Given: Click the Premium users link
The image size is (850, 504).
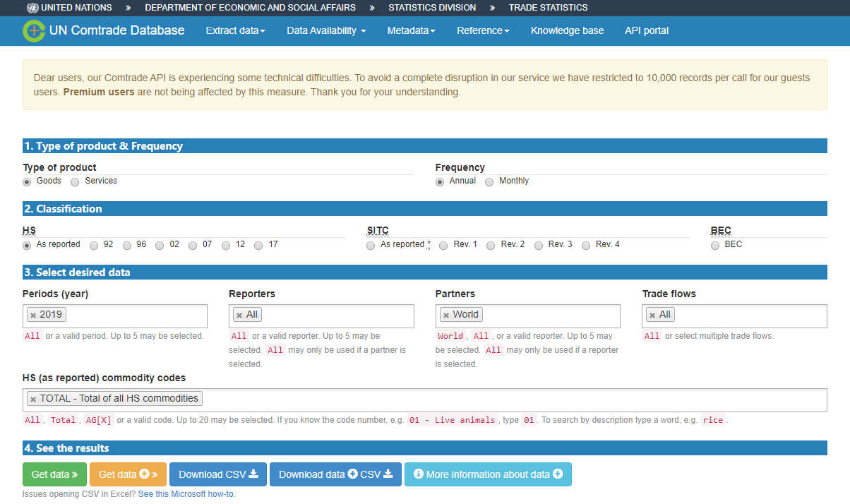Looking at the screenshot, I should [x=99, y=92].
